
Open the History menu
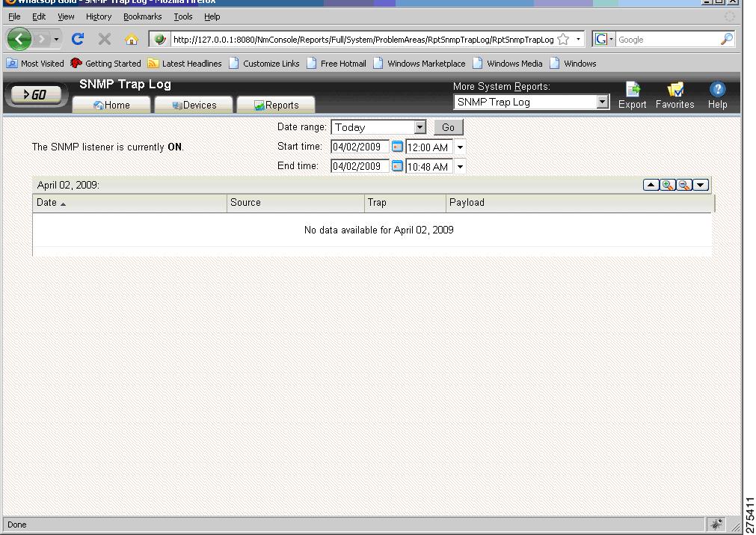pos(99,16)
